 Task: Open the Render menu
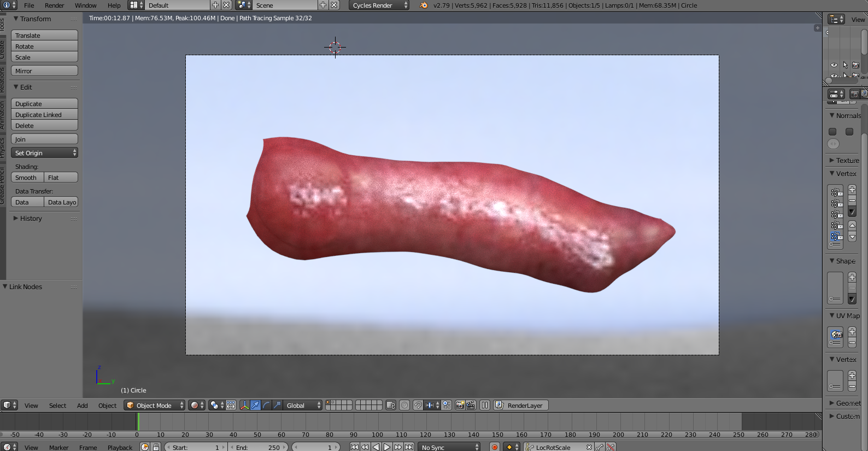tap(54, 5)
